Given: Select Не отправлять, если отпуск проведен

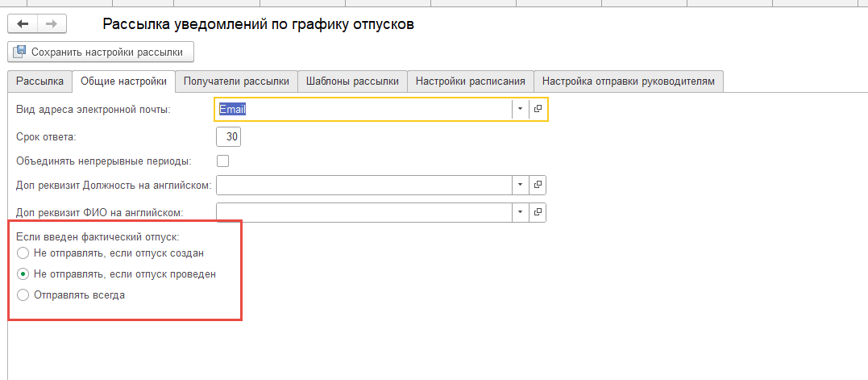Looking at the screenshot, I should 23,274.
